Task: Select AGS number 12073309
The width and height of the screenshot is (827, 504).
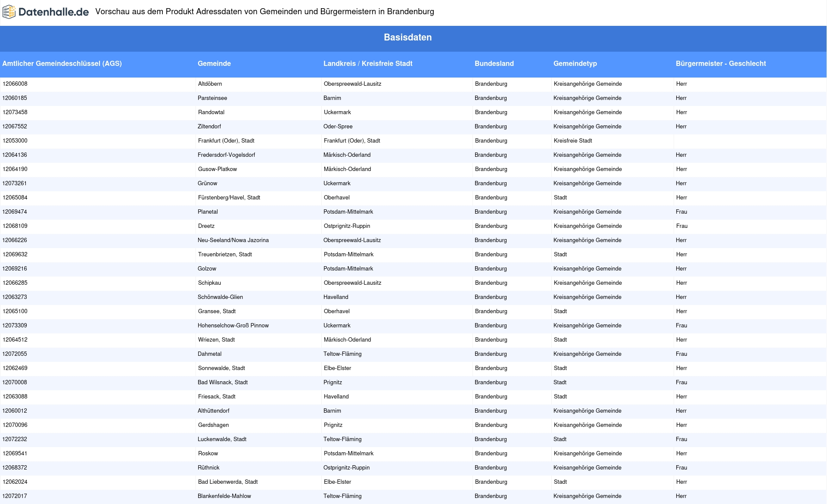Action: [x=15, y=326]
